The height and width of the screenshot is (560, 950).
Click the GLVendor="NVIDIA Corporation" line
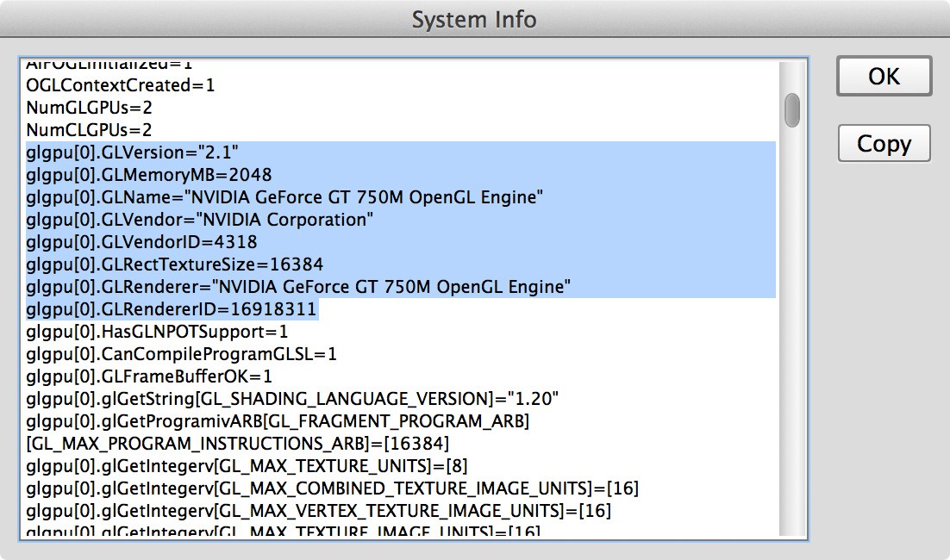tap(199, 220)
